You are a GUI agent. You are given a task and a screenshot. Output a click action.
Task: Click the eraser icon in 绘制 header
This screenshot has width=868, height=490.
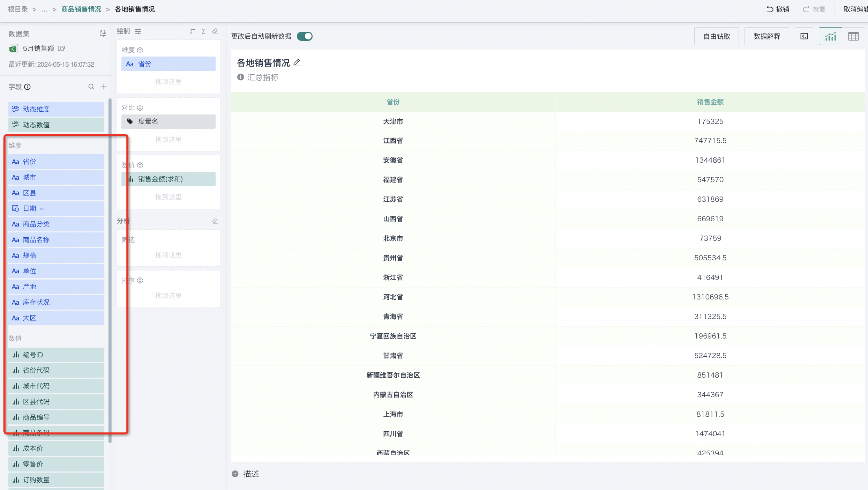coord(215,31)
